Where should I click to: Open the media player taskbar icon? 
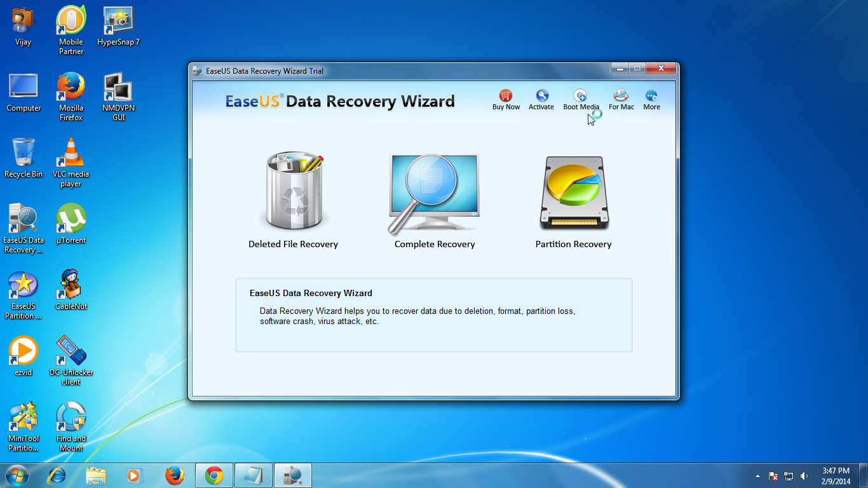point(135,475)
